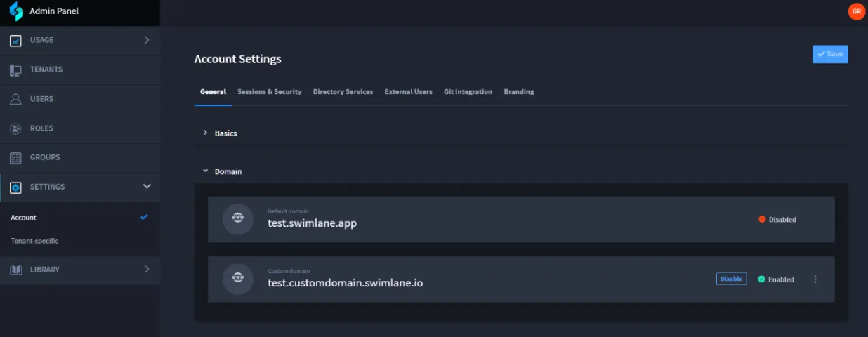
Task: Switch to the General tab
Action: (213, 92)
